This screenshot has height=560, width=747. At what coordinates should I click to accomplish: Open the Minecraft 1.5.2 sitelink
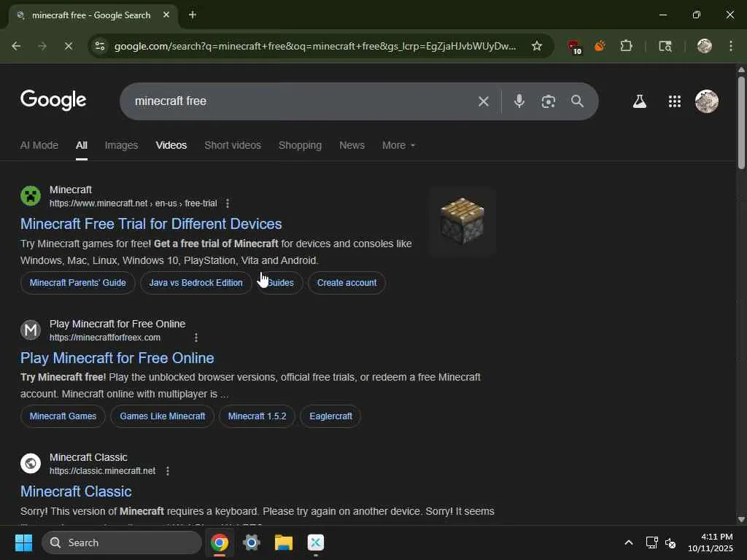[x=258, y=416]
